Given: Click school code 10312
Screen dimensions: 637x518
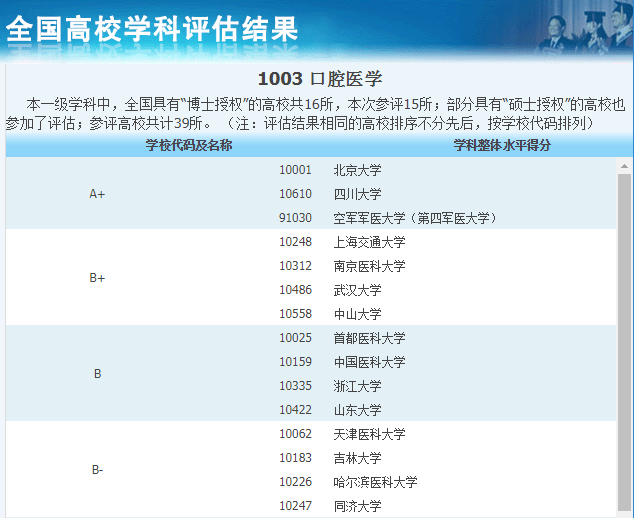Looking at the screenshot, I should 295,266.
